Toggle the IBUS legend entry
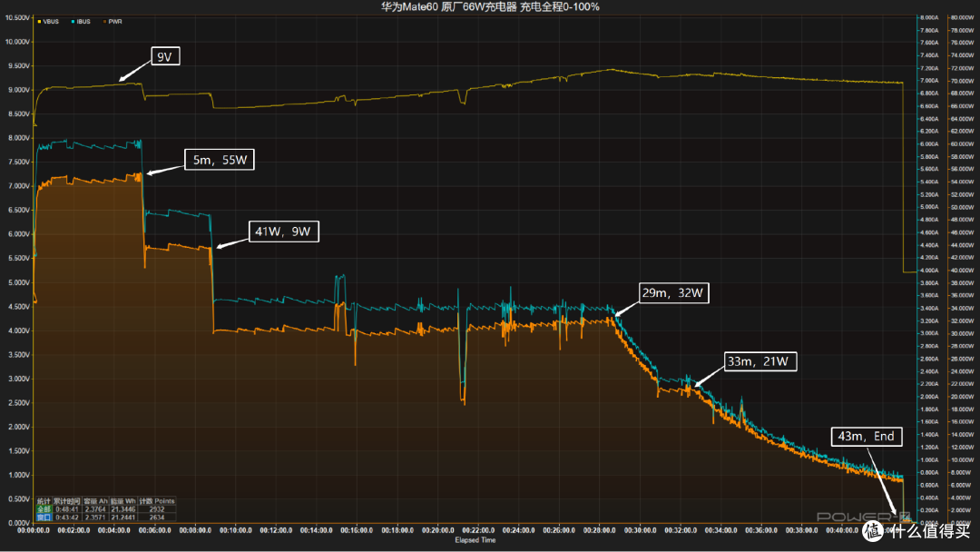 coord(81,21)
